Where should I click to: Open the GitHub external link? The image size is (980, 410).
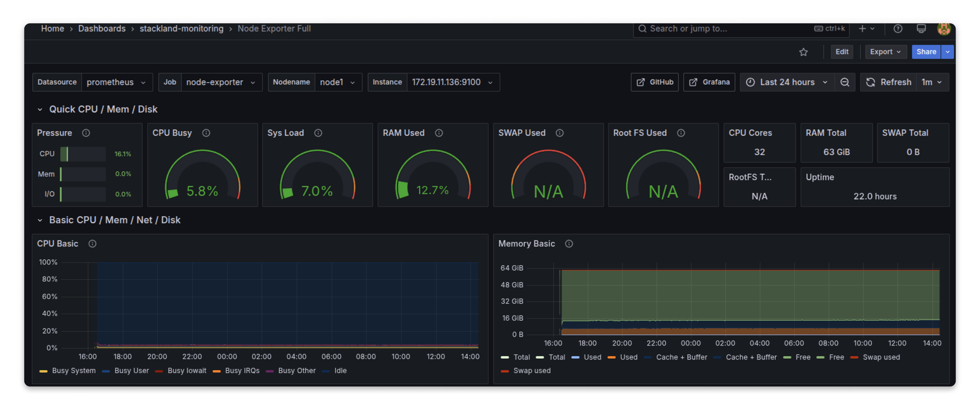coord(654,82)
